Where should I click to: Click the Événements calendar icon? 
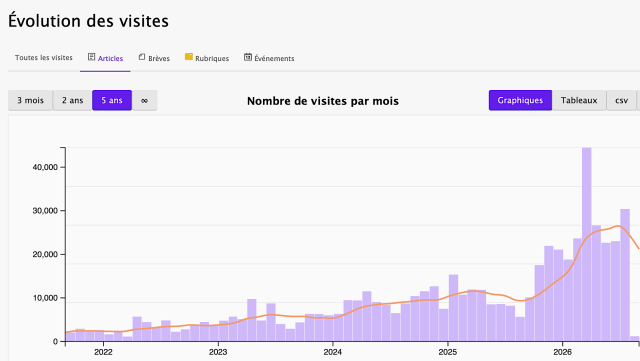248,57
